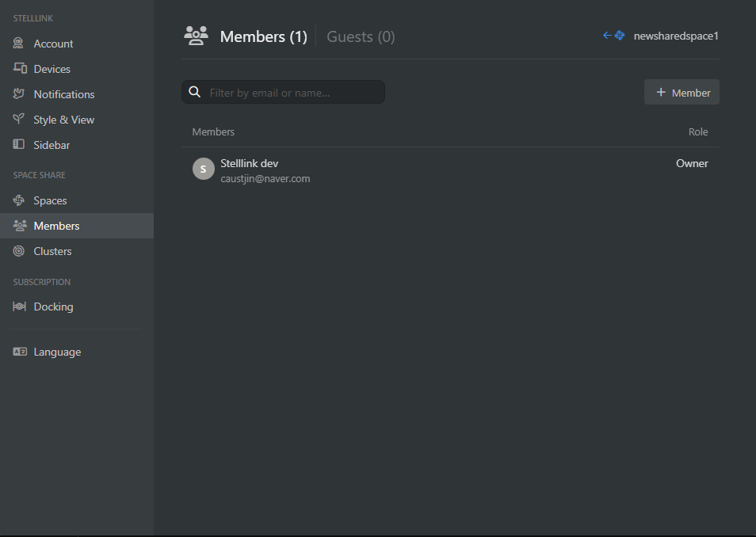Select the Members (1) tab
The width and height of the screenshot is (756, 537).
tap(263, 36)
